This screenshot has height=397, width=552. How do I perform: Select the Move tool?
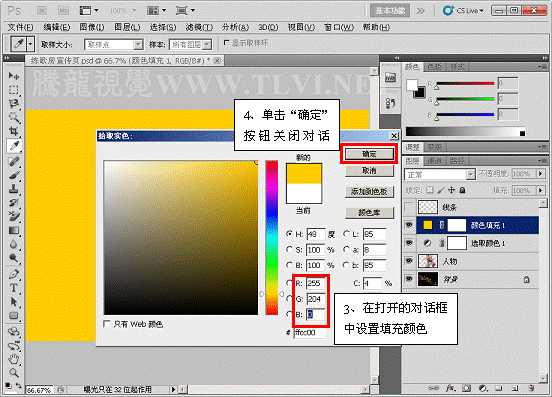click(14, 75)
